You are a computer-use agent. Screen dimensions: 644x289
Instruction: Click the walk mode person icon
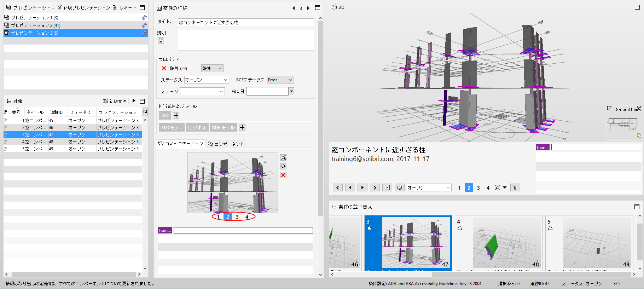[x=515, y=188]
